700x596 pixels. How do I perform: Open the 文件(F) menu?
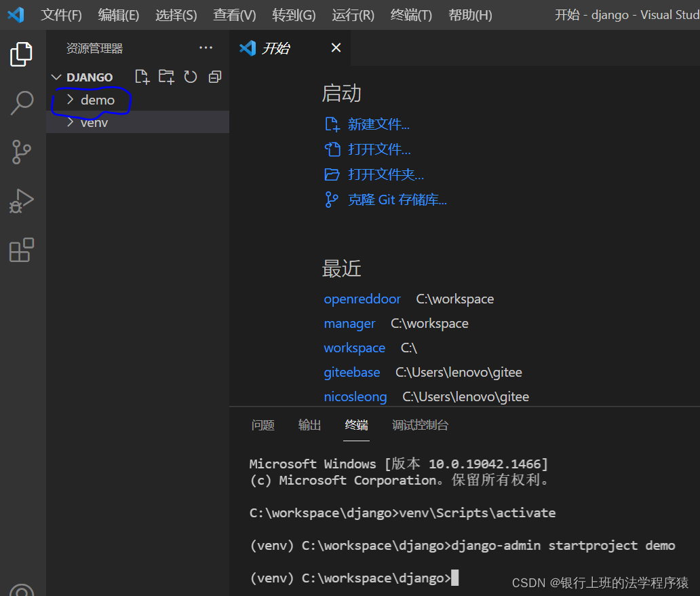point(61,15)
